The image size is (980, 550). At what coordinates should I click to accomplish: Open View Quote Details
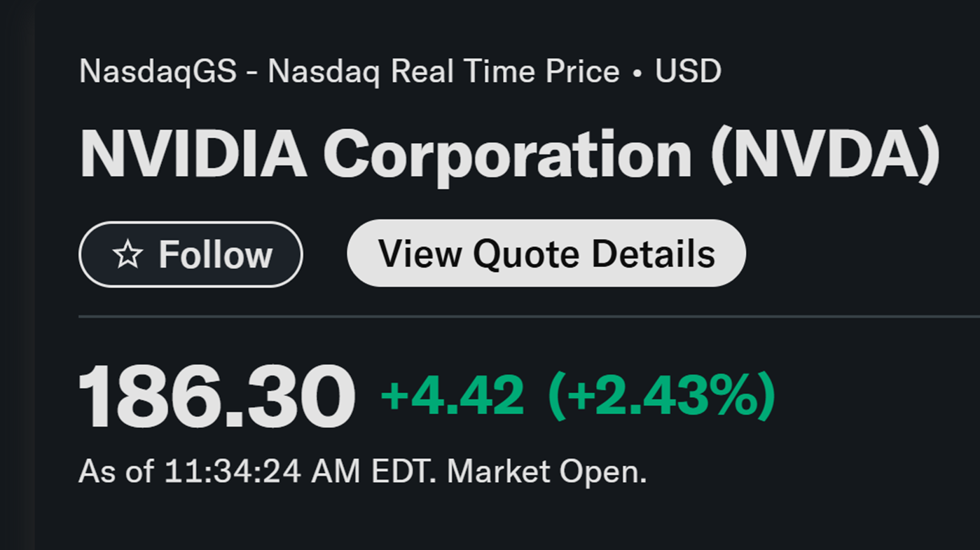click(546, 253)
